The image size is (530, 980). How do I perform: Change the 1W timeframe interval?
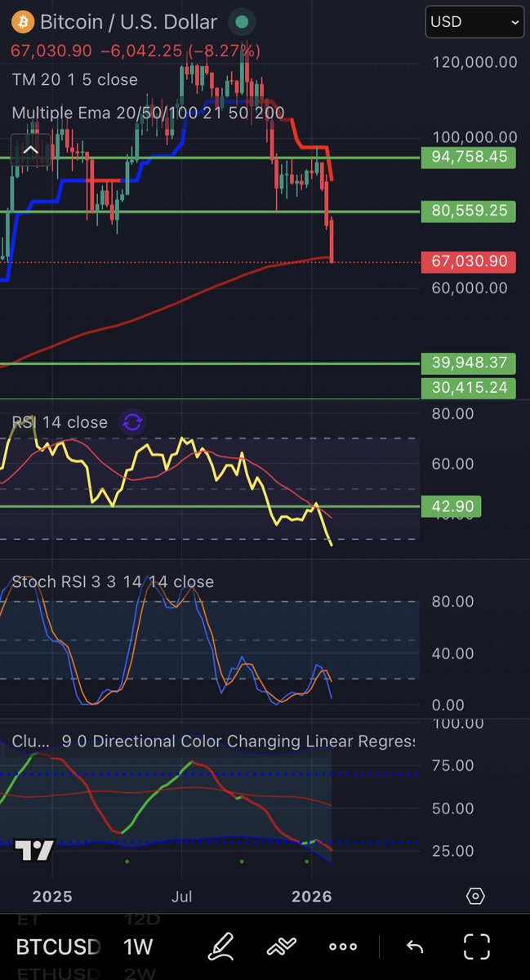click(x=138, y=947)
